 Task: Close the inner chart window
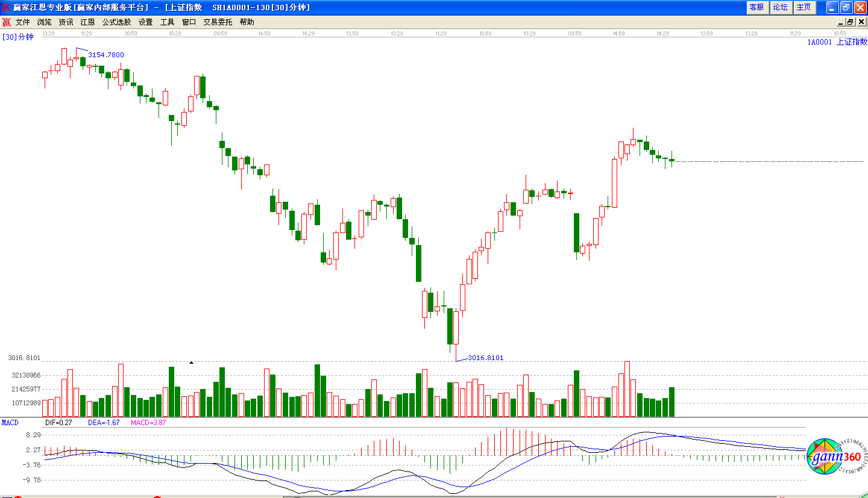[x=860, y=22]
